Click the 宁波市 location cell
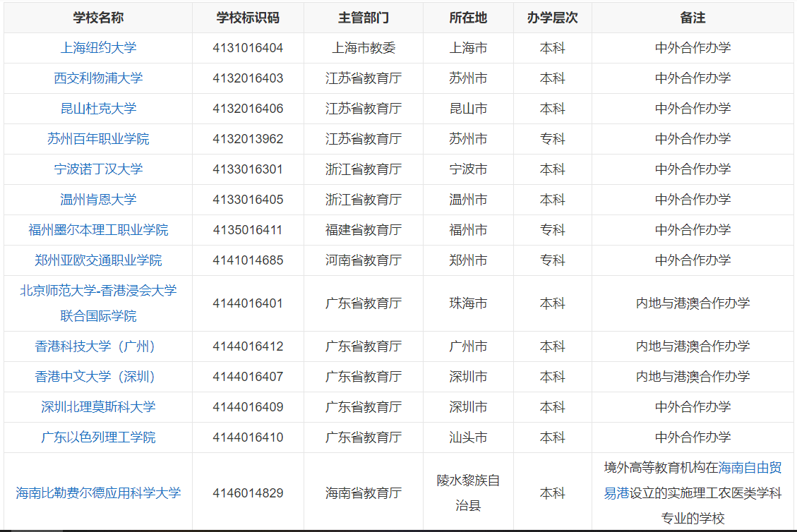 (x=468, y=169)
